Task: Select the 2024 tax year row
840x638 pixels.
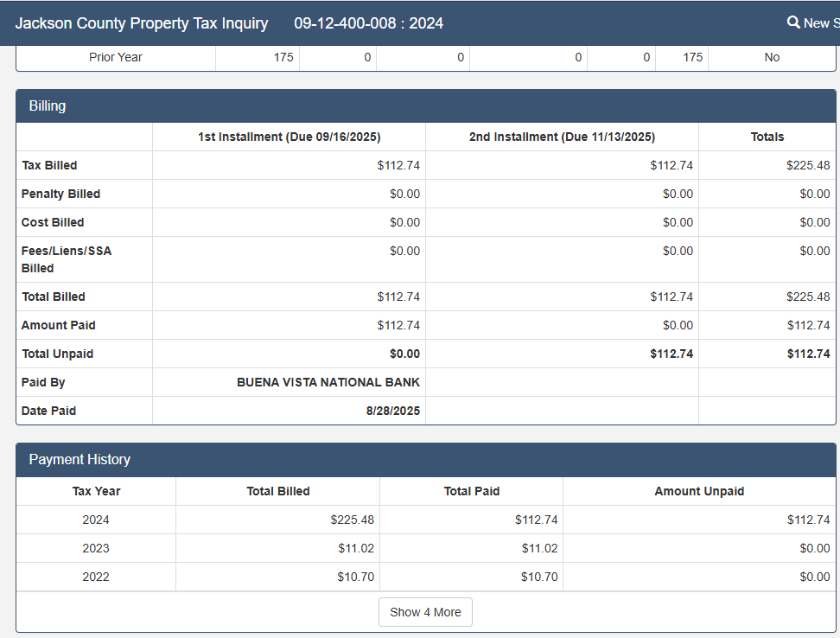Action: click(x=96, y=520)
